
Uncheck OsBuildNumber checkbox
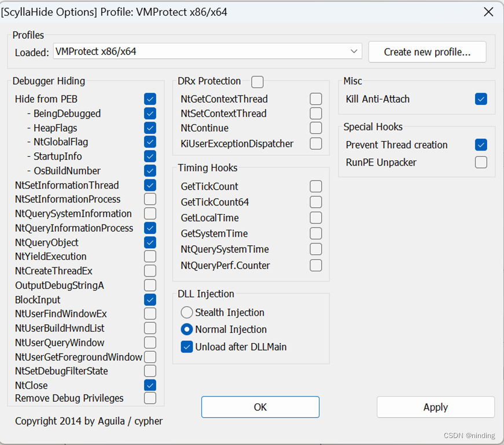[150, 171]
